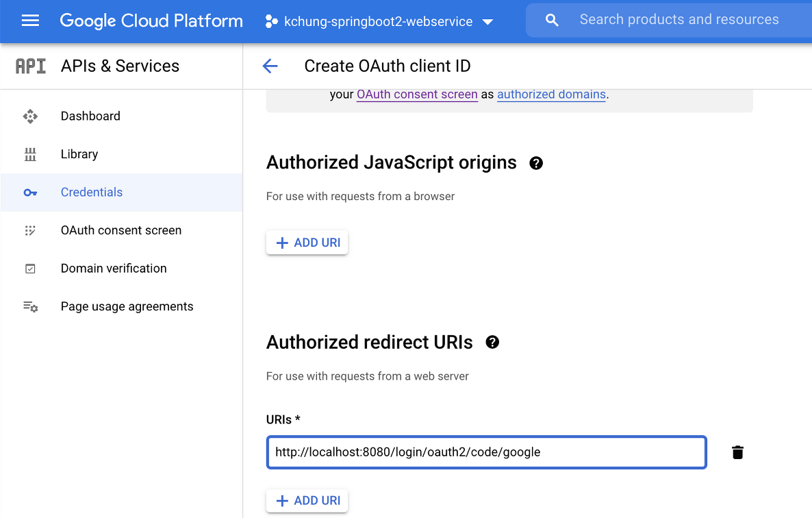812x518 pixels.
Task: Click the help icon next to Authorized JavaScript origins
Action: (x=536, y=163)
